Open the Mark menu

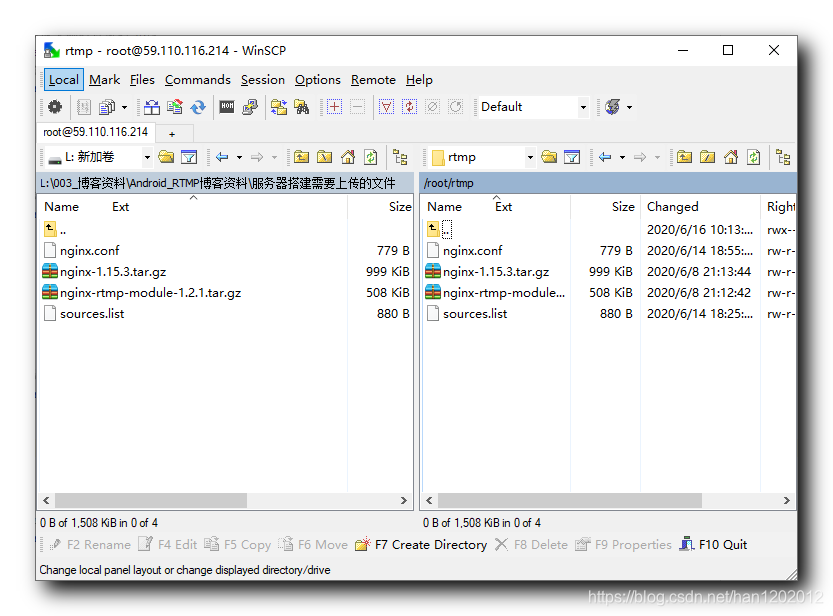(104, 80)
